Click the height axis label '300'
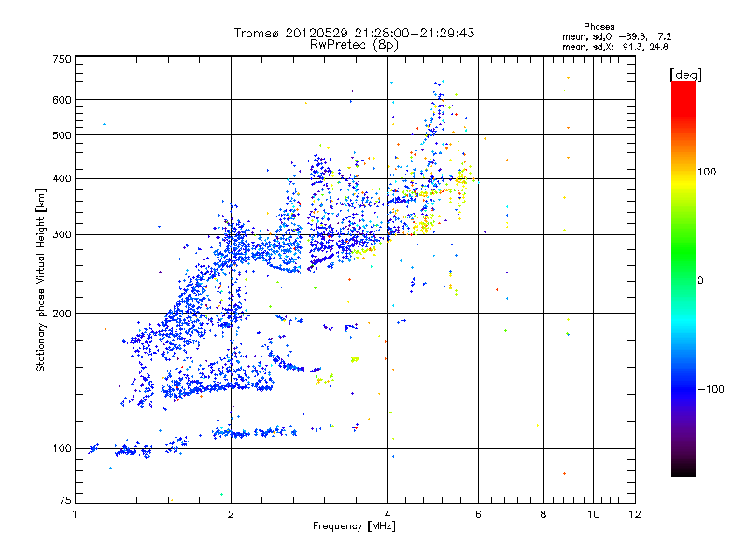Viewport: 747px width, 560px height. [63, 235]
